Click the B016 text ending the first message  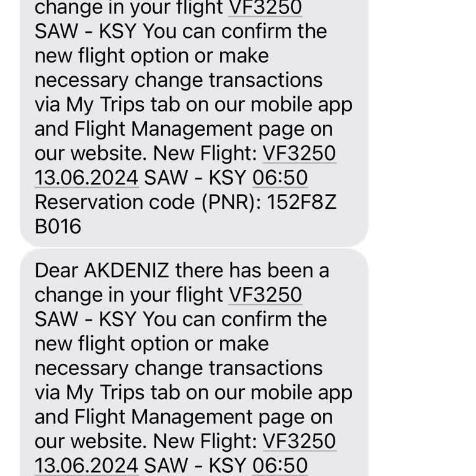click(x=58, y=226)
